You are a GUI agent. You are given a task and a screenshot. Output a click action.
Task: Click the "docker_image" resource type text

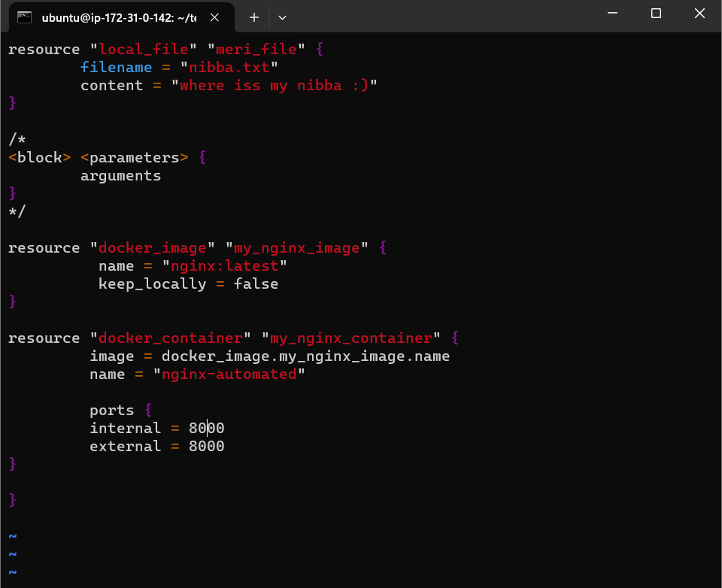[x=153, y=247]
